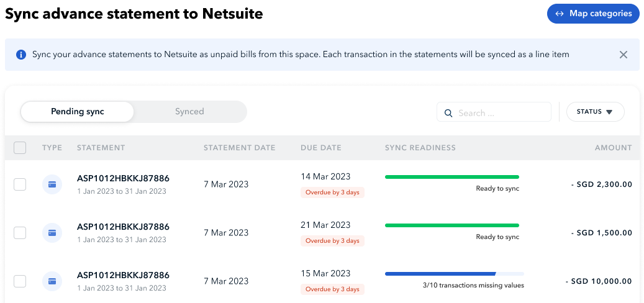Screen dimensions: 644x303
Task: Sort by AMOUNT column header
Action: pos(613,148)
